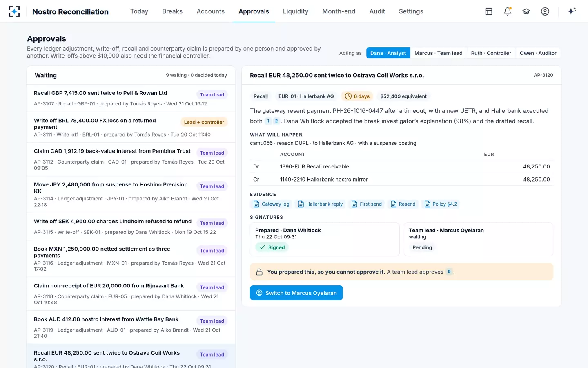
Task: Click the $52,409 equivalent chip
Action: [x=403, y=96]
